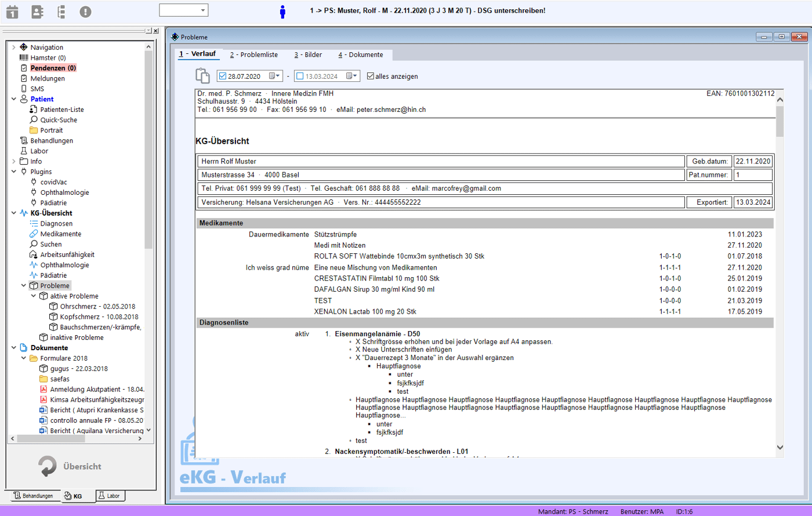Open the calendar icon in top toolbar
Screen dimensions: 812x516
[12, 12]
